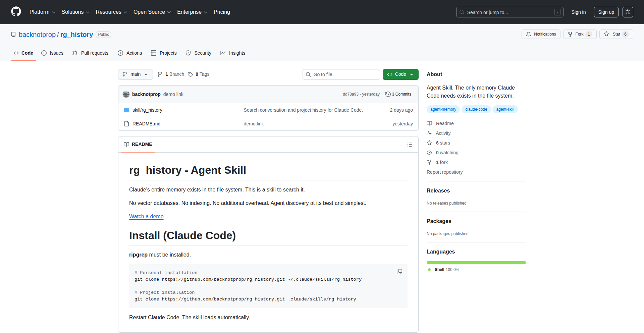This screenshot has height=333, width=644.
Task: Click the backnotprop avatar image
Action: (126, 94)
